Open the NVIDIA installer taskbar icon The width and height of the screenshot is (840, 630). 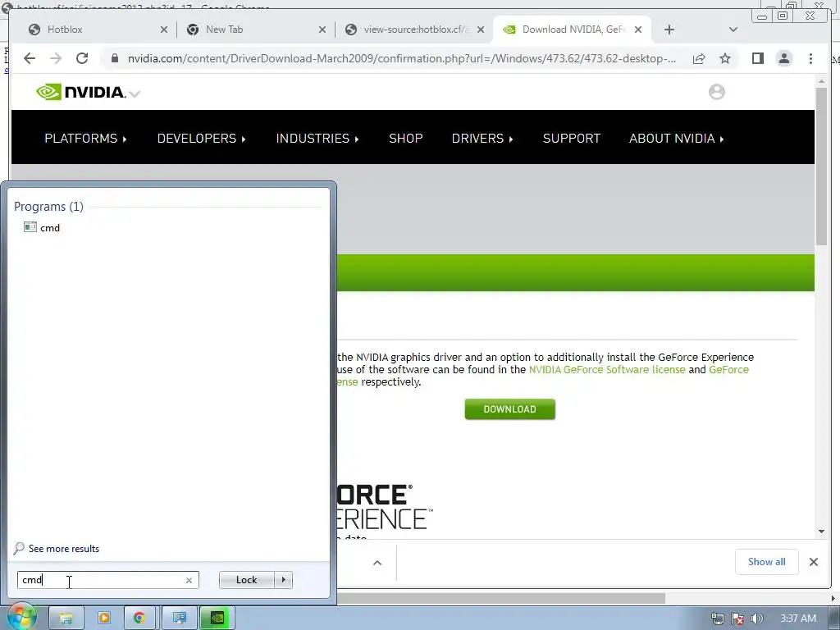(217, 619)
